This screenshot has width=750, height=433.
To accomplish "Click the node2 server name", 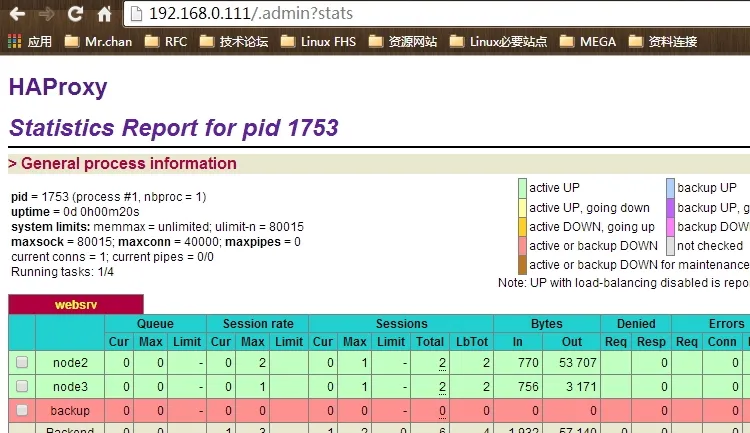I will 70,363.
